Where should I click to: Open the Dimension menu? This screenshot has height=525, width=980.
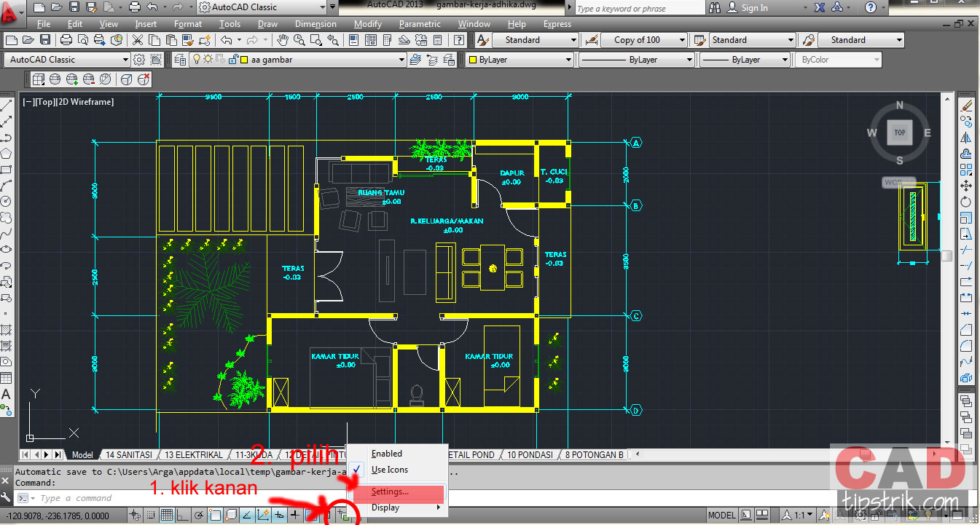coord(315,23)
